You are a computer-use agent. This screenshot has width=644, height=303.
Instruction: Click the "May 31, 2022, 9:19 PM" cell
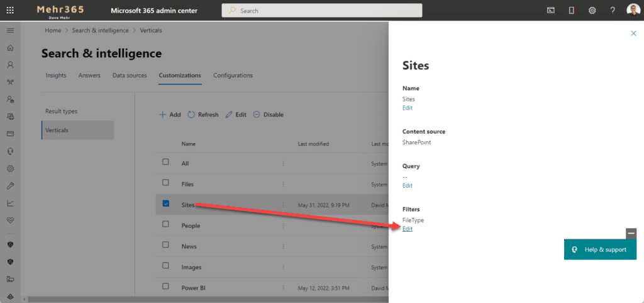coord(324,205)
